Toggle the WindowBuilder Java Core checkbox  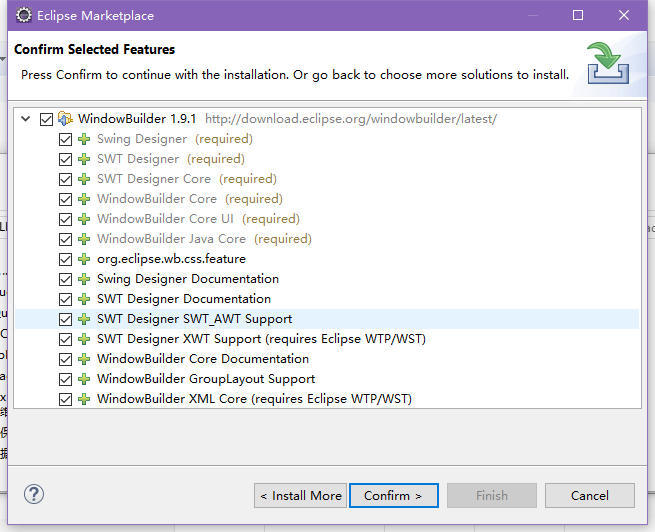(65, 240)
